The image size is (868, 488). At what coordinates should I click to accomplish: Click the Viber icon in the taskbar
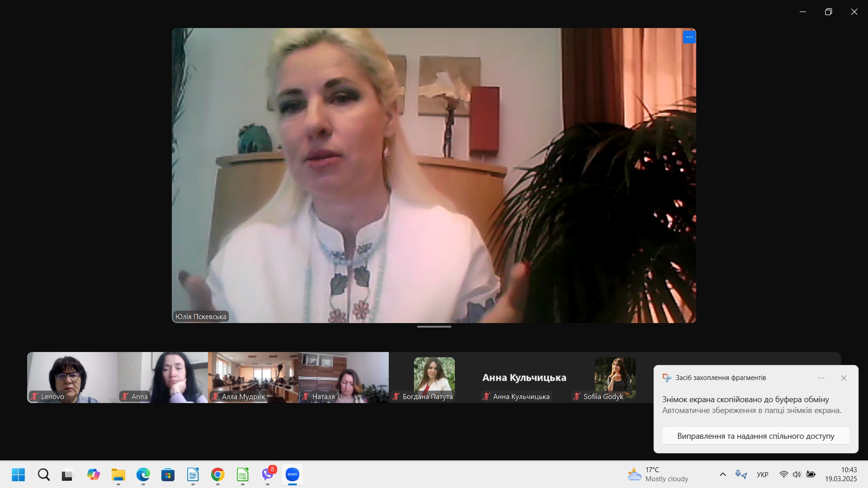(268, 474)
